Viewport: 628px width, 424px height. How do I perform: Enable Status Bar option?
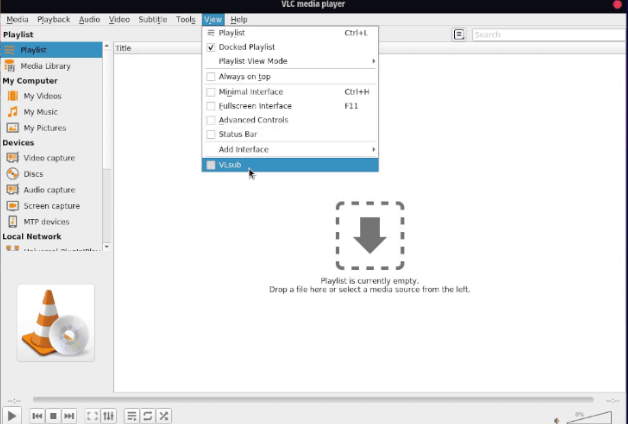tap(290, 134)
